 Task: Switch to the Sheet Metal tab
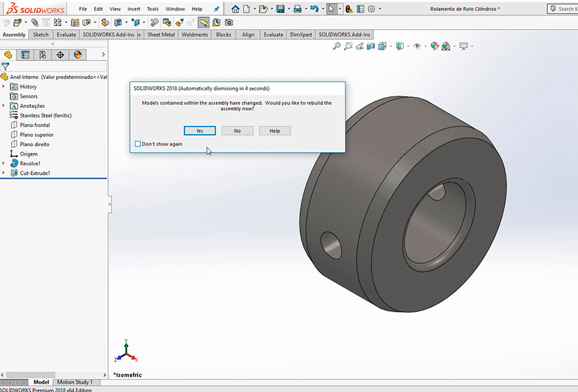(x=162, y=34)
